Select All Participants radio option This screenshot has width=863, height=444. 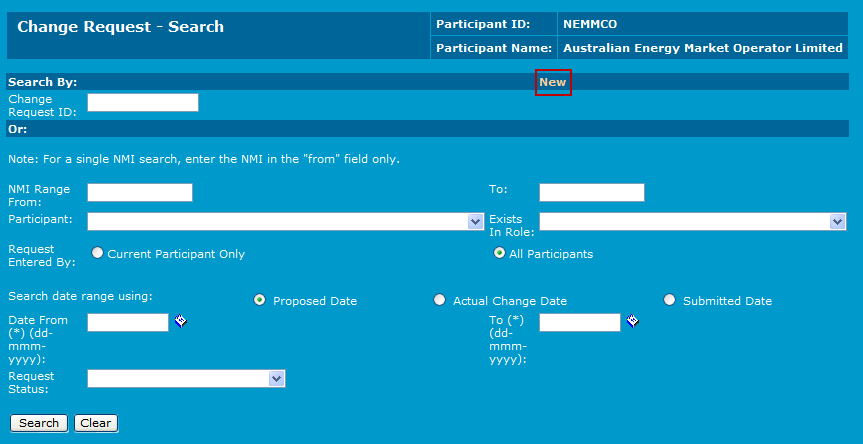[x=499, y=253]
